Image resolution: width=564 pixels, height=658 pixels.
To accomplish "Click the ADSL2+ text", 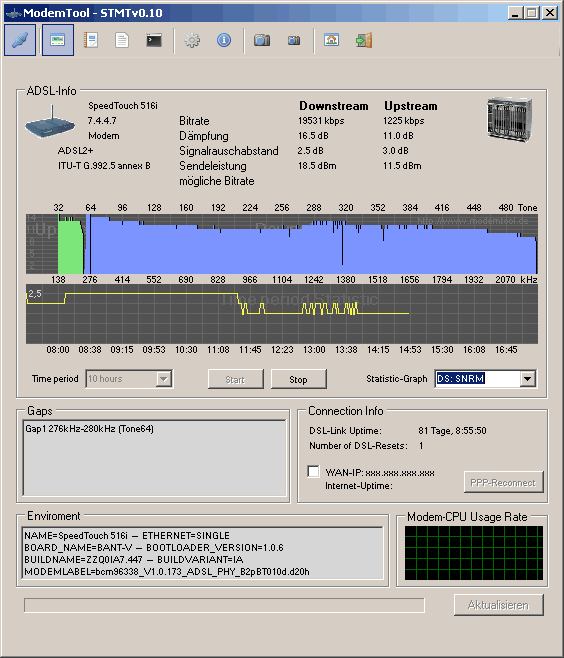I will 76,151.
